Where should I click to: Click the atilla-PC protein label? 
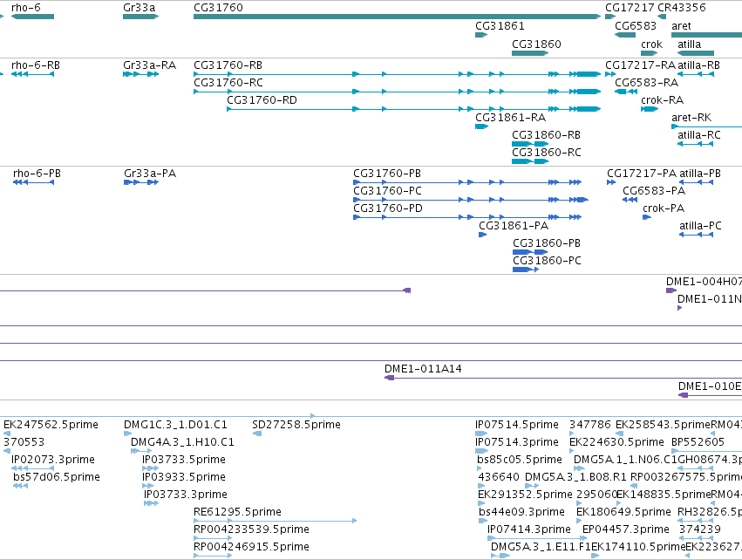point(700,226)
